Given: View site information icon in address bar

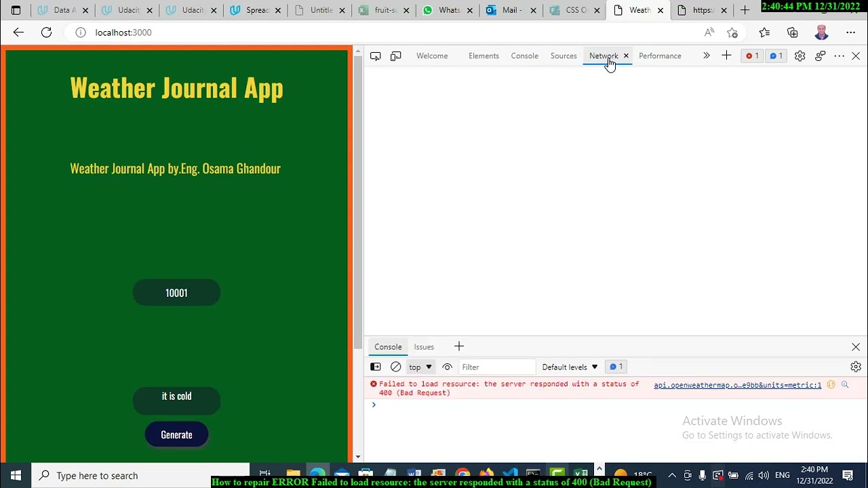Looking at the screenshot, I should [81, 33].
